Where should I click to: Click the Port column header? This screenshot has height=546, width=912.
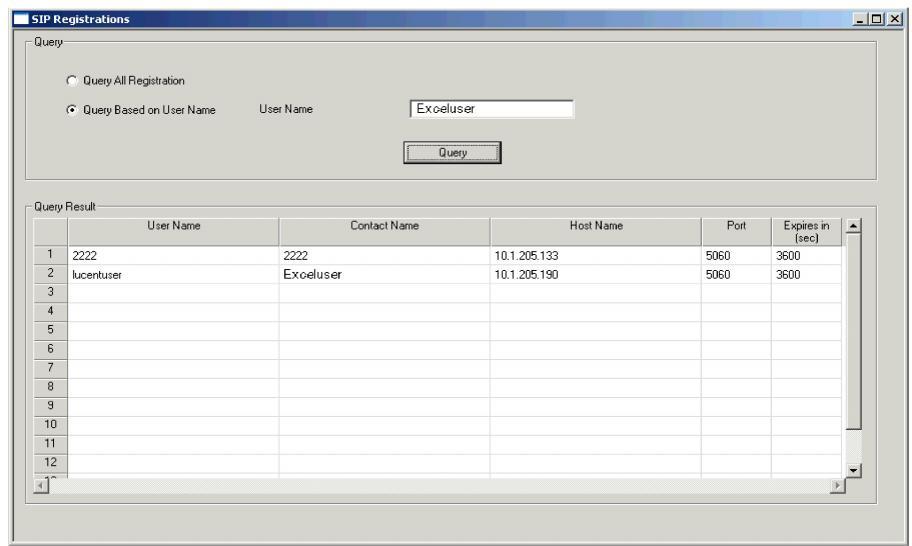[x=735, y=227]
